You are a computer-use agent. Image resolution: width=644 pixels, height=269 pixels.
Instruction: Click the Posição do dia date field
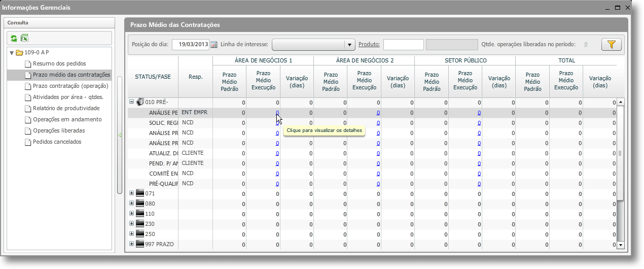click(x=191, y=45)
